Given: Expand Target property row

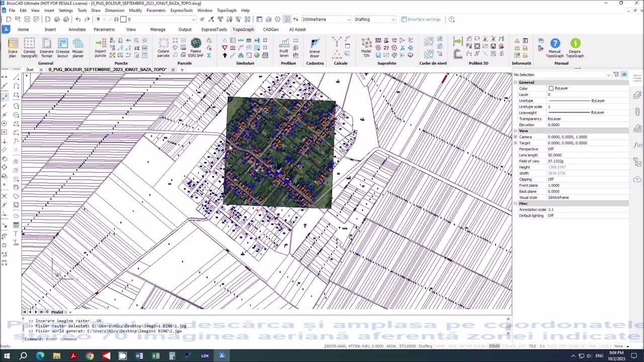Looking at the screenshot, I should [x=515, y=143].
